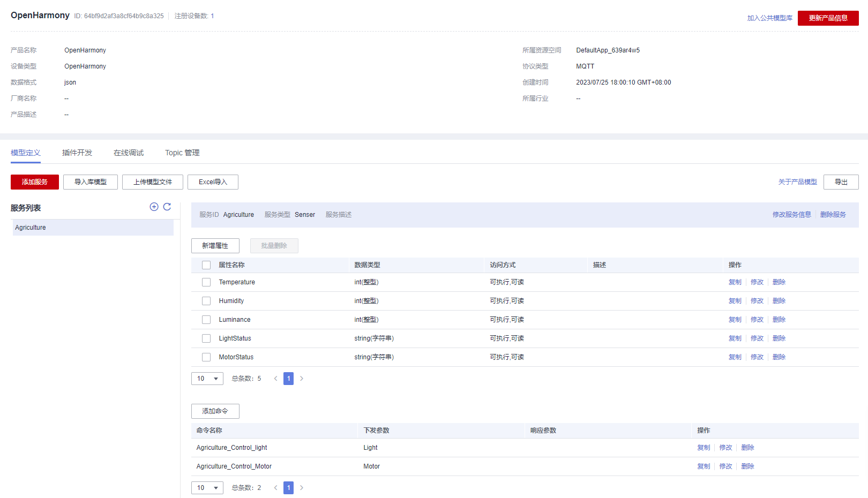Check the MotorStatus property checkbox
The image size is (868, 498).
tap(206, 357)
